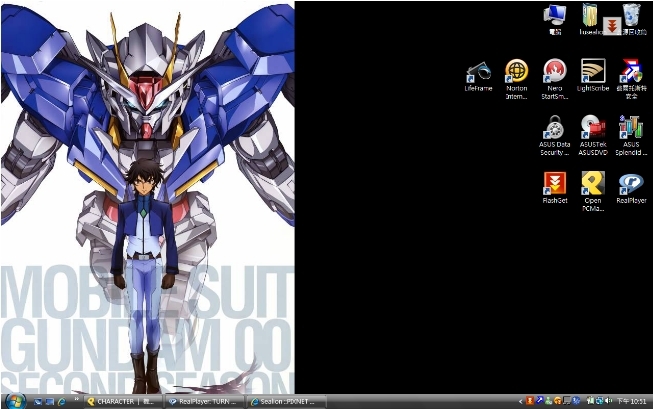Click the orange round tray icon

(x=558, y=401)
